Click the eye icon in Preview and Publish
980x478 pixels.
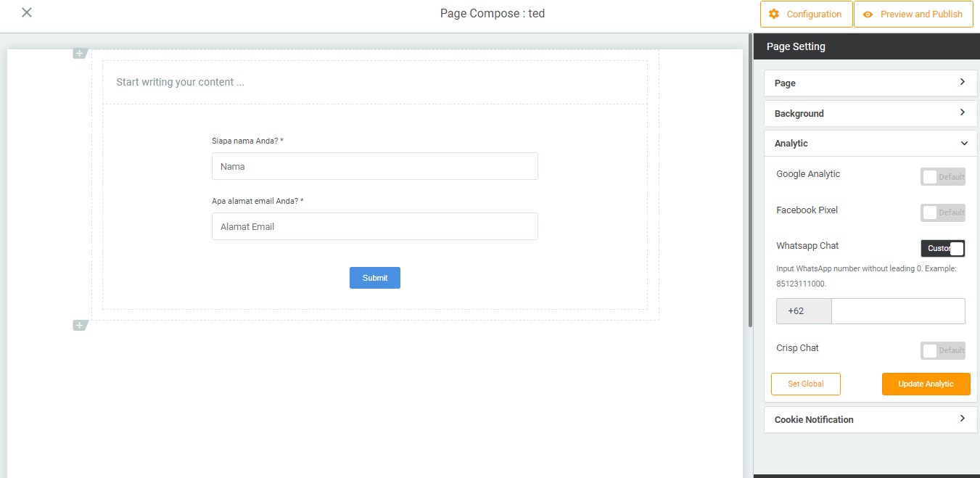pyautogui.click(x=868, y=14)
